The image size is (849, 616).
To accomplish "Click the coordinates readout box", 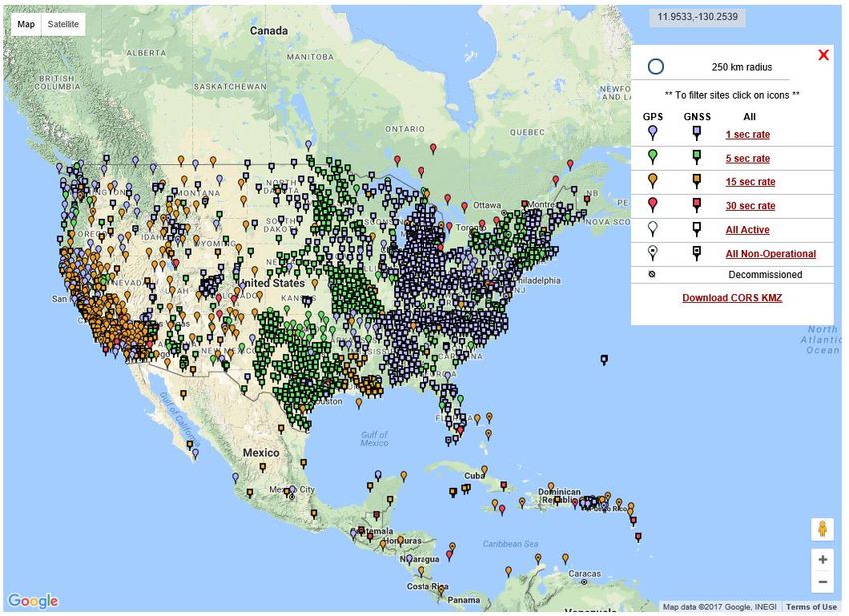I will tap(697, 17).
